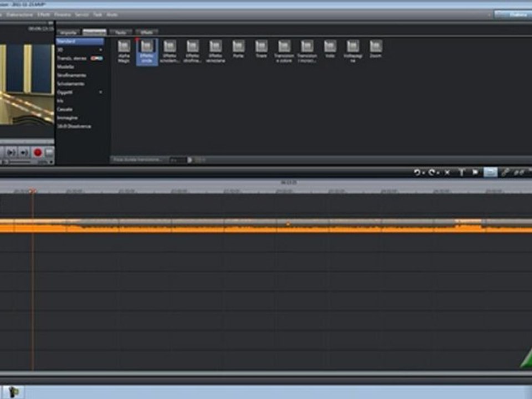Viewport: 532px width, 399px height.
Task: Pick the Effetto veneziana transition
Action: pyautogui.click(x=216, y=52)
